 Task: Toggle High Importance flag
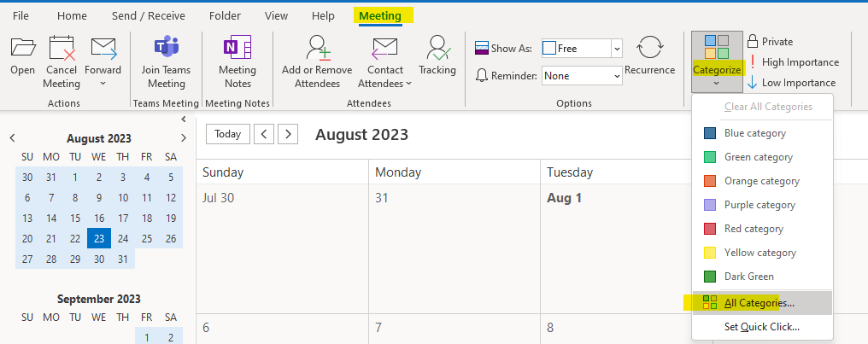pos(793,62)
